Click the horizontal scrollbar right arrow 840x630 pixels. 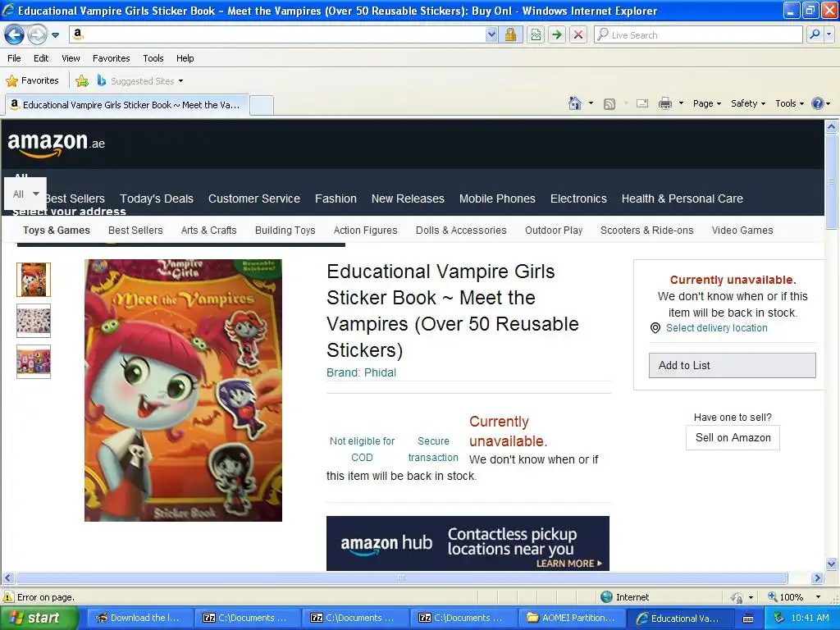(x=817, y=578)
